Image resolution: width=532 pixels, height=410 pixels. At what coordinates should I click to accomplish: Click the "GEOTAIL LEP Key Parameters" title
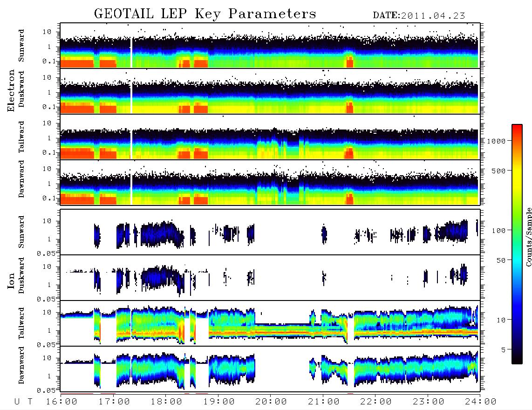pos(205,14)
